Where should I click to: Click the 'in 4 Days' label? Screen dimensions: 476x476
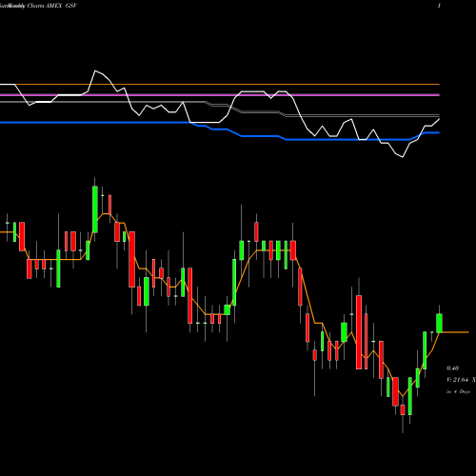pyautogui.click(x=458, y=391)
